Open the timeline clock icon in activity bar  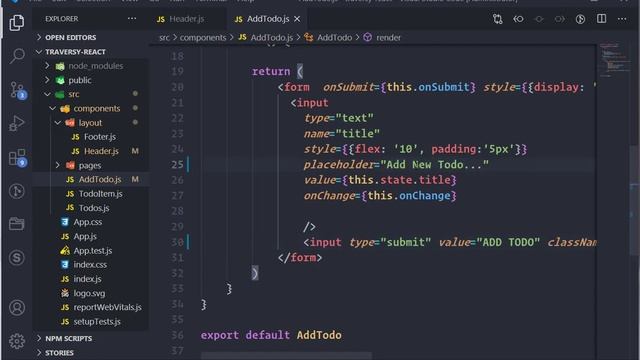17,191
